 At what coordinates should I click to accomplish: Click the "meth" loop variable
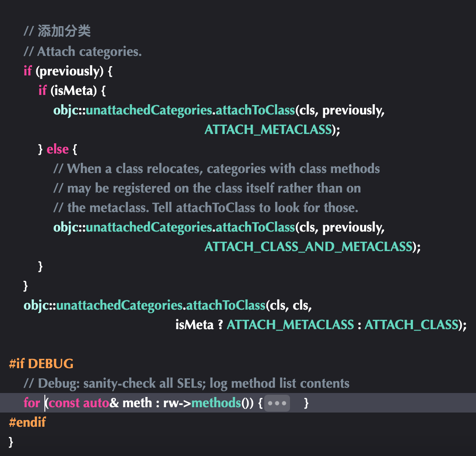(137, 403)
